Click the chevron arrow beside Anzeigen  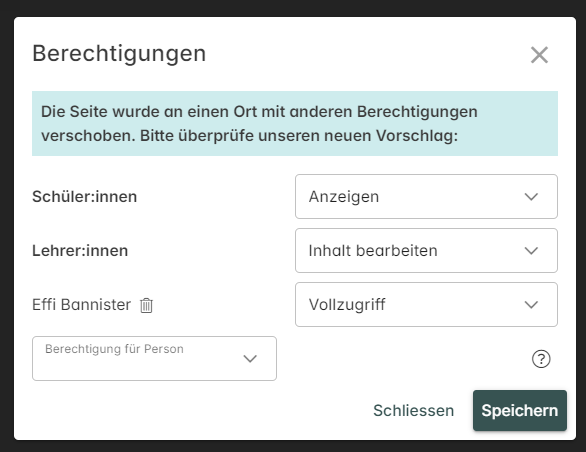point(531,197)
